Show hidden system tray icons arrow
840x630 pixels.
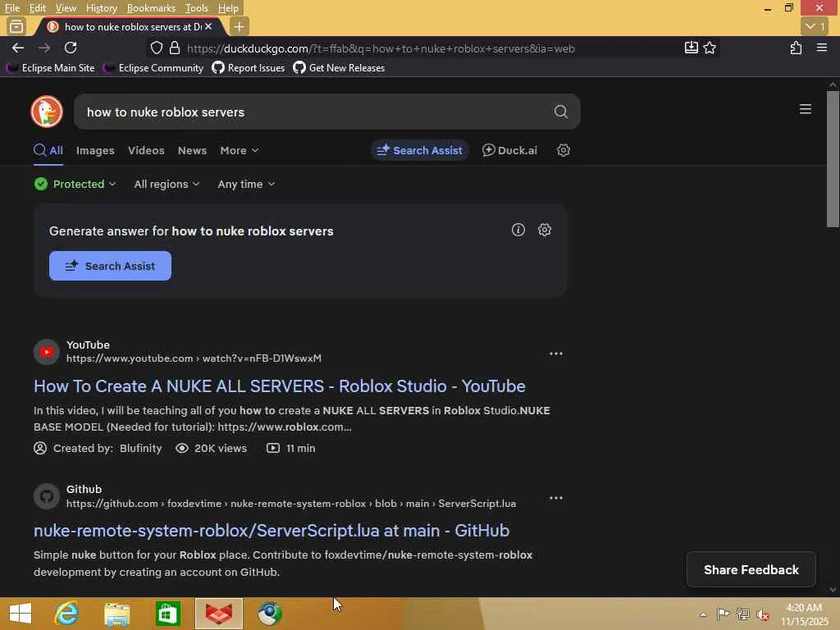tap(703, 614)
